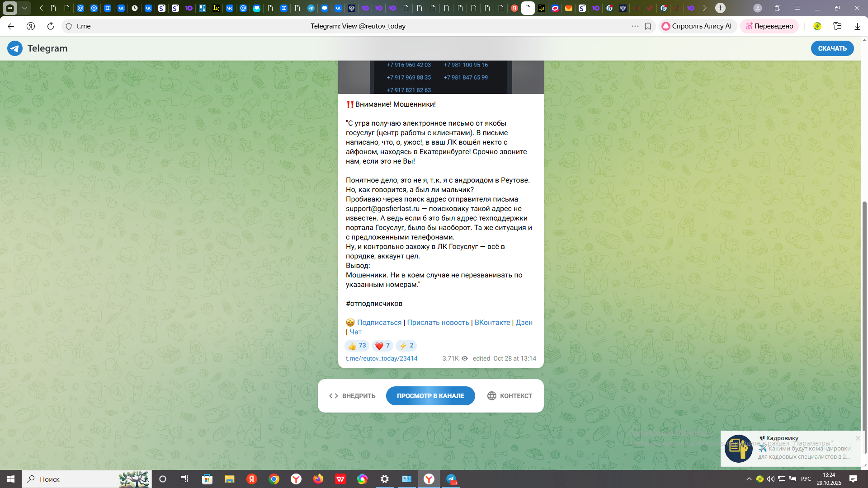Open three-dots menu in address bar
The height and width of the screenshot is (488, 868).
pos(635,26)
